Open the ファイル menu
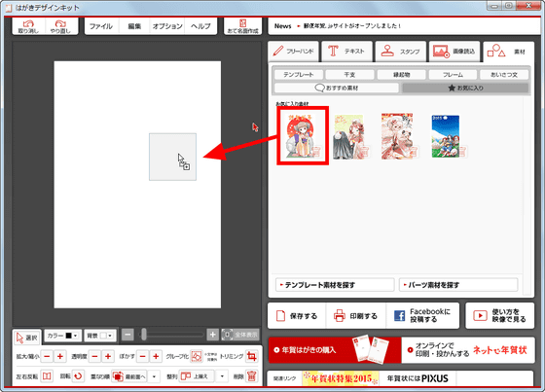Screen dimensions: 545x392 tap(101, 26)
